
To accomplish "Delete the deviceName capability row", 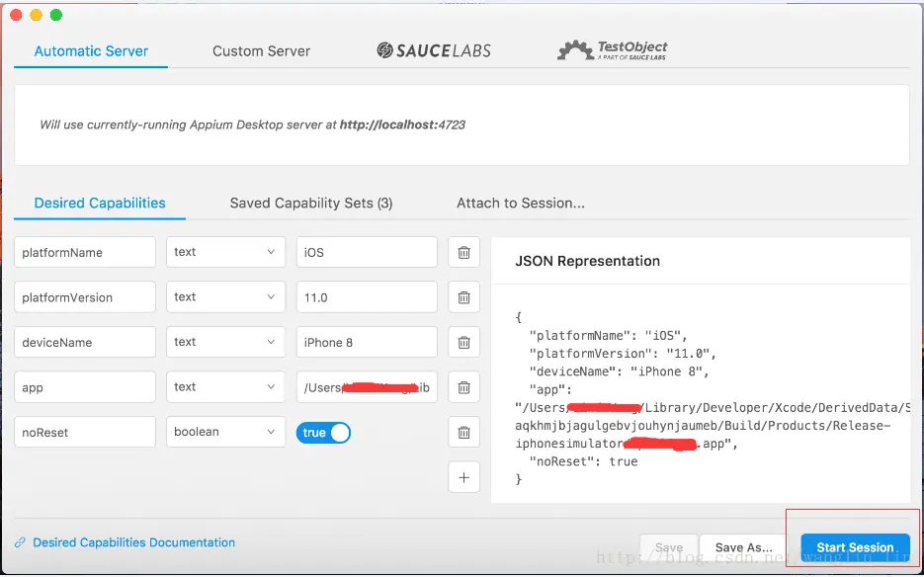I will point(463,343).
